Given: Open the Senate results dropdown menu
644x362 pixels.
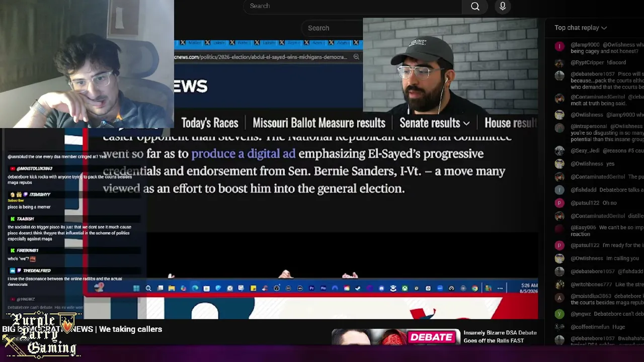Looking at the screenshot, I should tap(434, 123).
